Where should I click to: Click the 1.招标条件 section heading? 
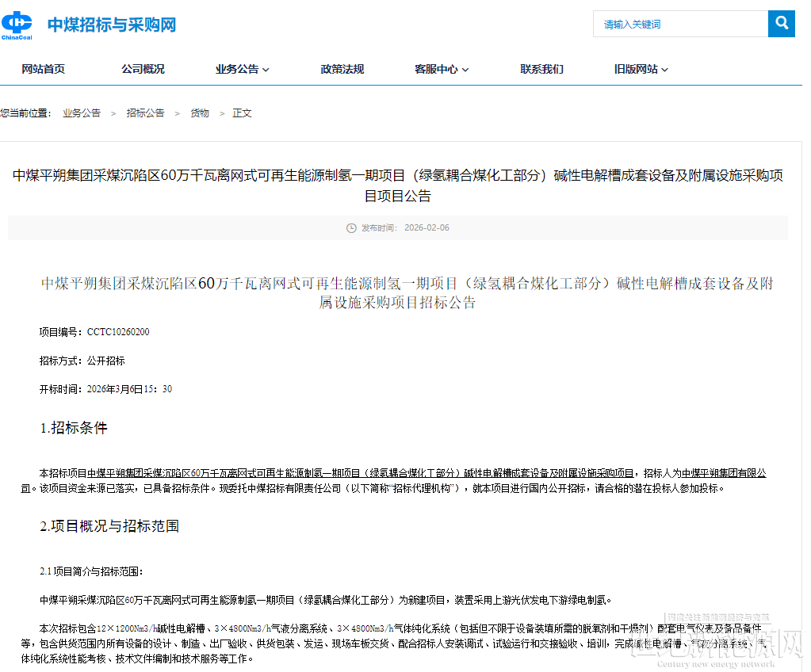74,429
